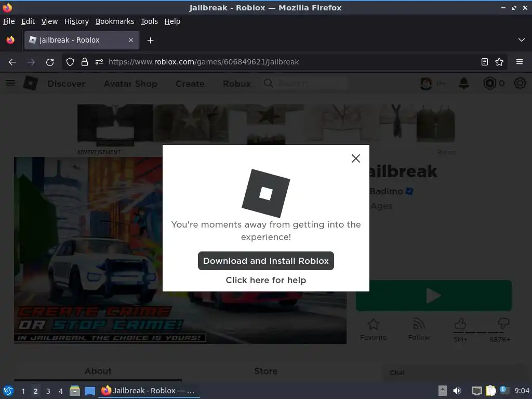Go to Roblox Discover page
The image size is (532, 399).
[x=66, y=84]
